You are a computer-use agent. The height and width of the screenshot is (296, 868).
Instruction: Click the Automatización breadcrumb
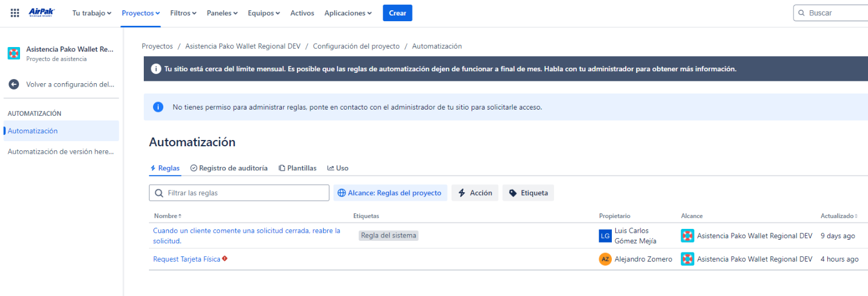[437, 46]
